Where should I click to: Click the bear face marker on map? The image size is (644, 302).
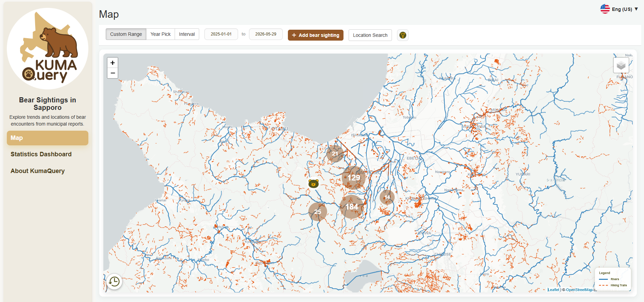(313, 184)
